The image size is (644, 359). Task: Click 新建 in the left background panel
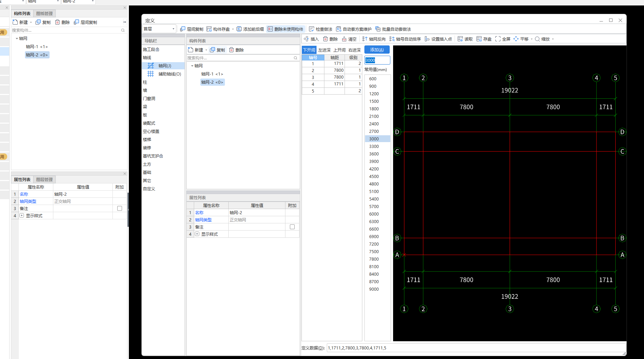pos(20,22)
